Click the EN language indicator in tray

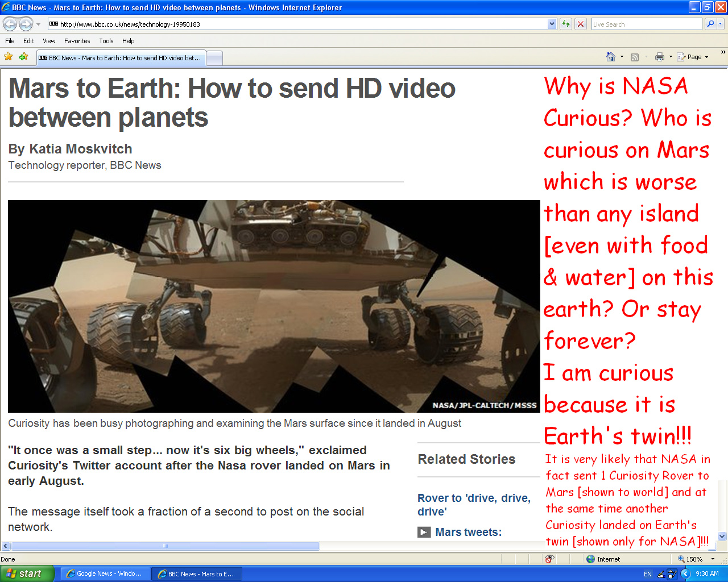648,574
